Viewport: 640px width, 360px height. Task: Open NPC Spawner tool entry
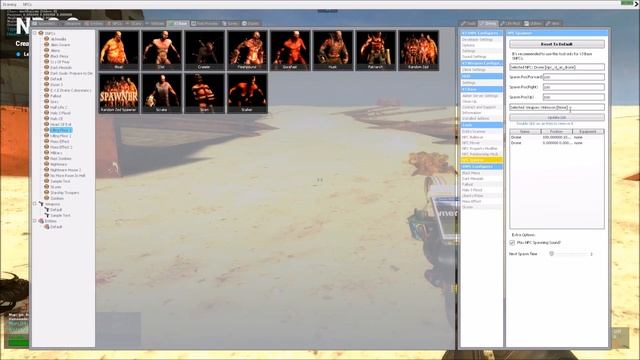(481, 160)
